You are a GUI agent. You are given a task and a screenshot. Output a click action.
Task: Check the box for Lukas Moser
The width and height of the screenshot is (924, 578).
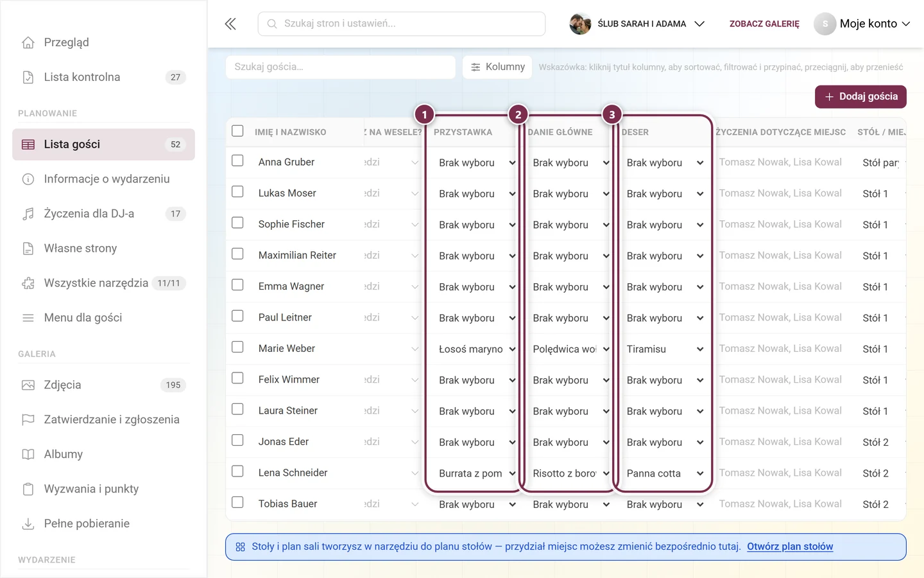pos(237,191)
